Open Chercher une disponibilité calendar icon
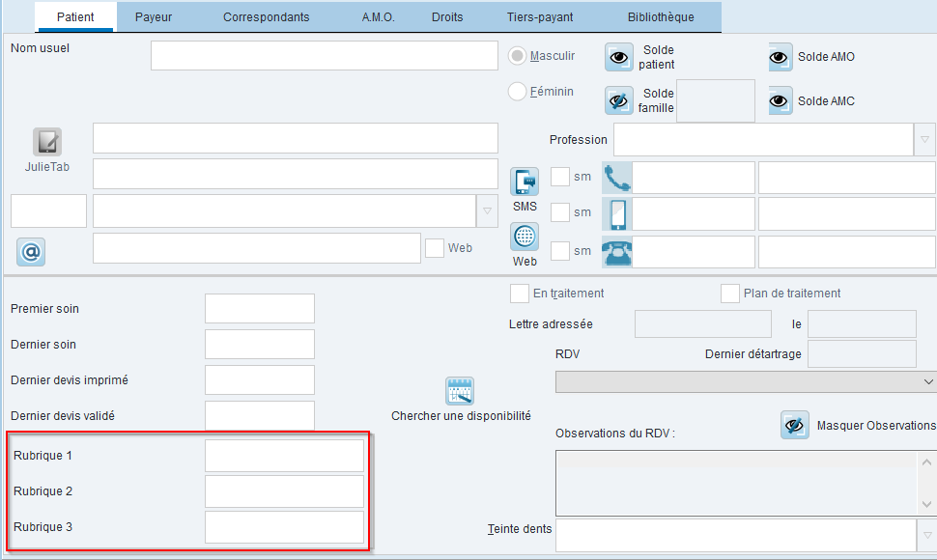Screen dimensions: 937x560 coord(460,391)
